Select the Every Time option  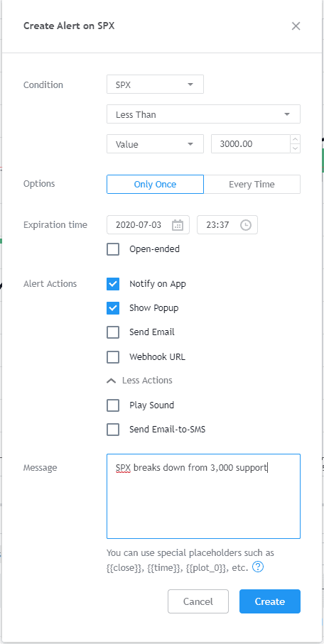(252, 185)
